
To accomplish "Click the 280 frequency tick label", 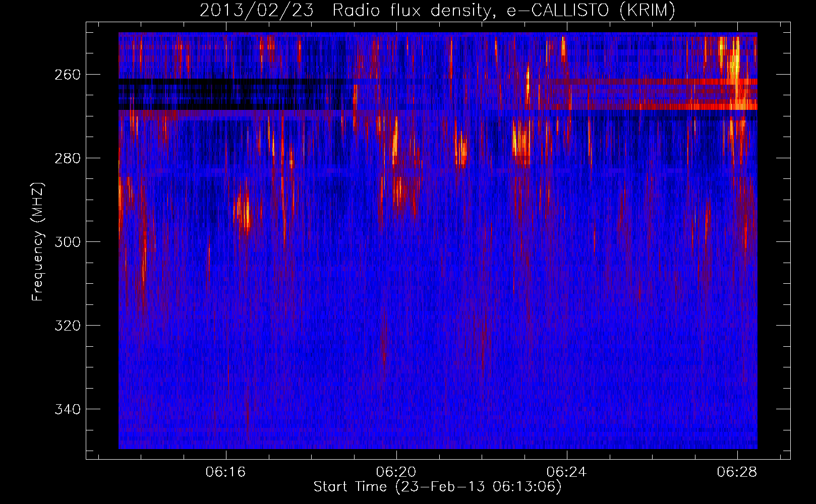I will tap(68, 158).
